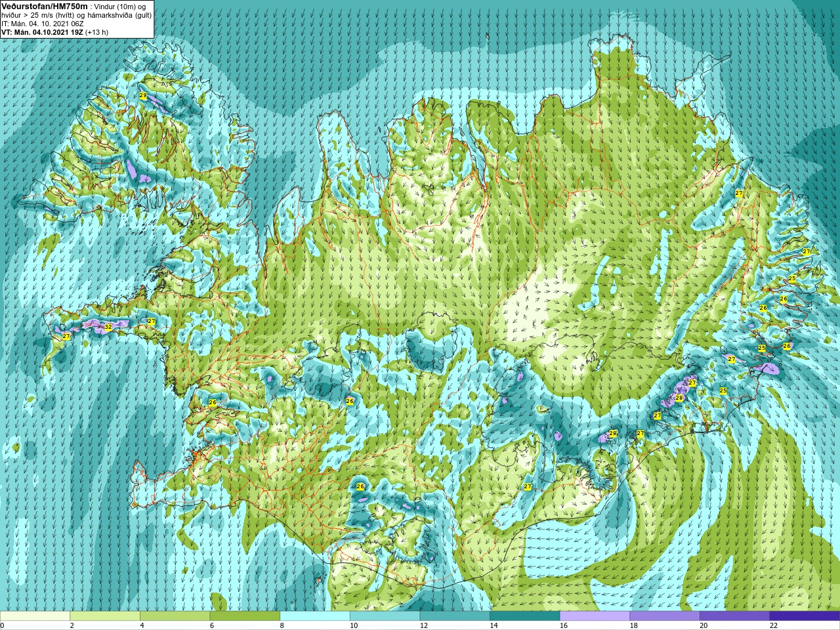
Task: Click the legend scale number '0'
Action: click(2, 625)
